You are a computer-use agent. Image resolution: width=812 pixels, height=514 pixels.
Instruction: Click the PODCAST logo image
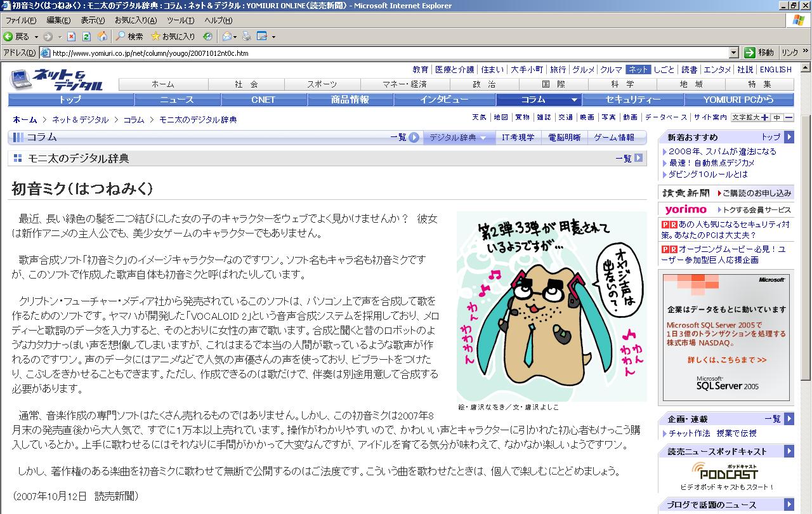[725, 470]
